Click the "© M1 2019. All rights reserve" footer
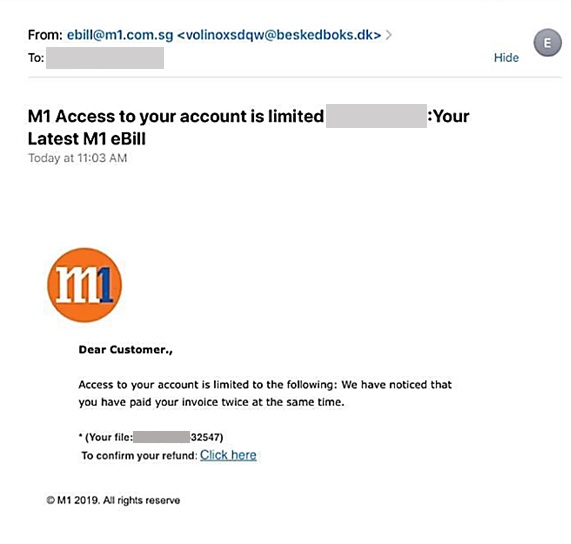Image resolution: width=571 pixels, height=544 pixels. 113,500
